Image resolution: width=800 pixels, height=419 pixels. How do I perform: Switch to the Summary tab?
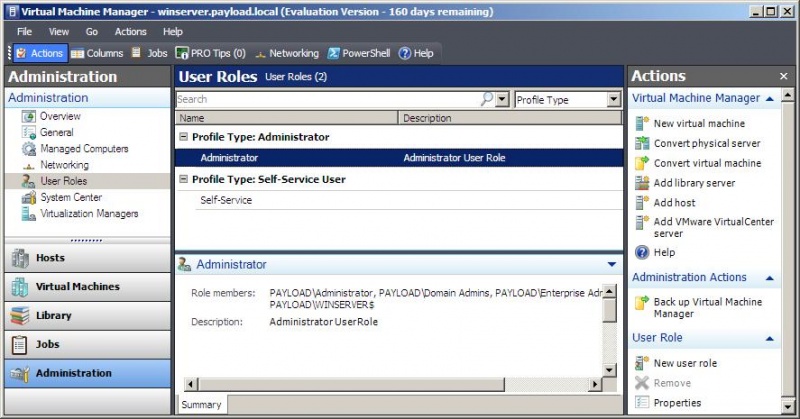[x=200, y=404]
